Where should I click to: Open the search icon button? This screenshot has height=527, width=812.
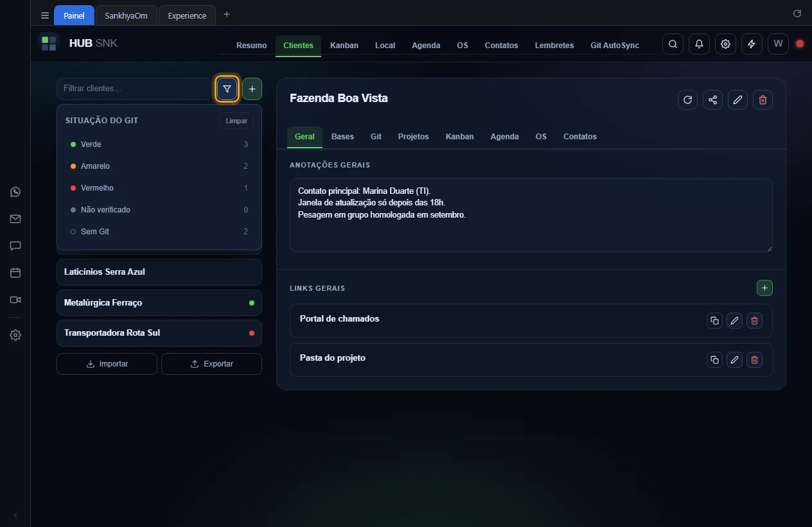pos(673,44)
